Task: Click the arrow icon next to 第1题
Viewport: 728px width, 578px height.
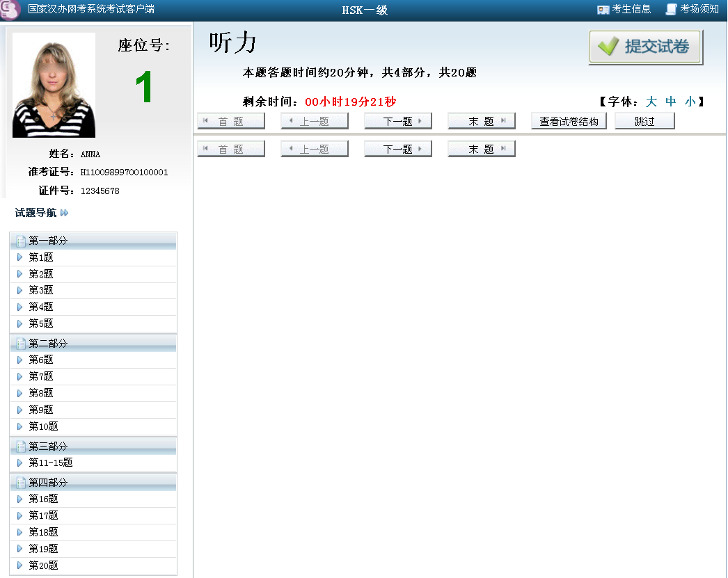Action: (20, 257)
